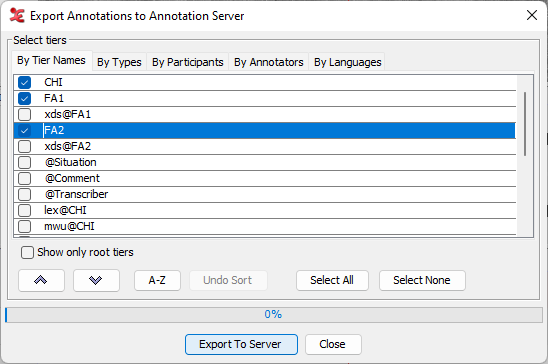The width and height of the screenshot is (548, 364).
Task: Click the tier list vertical scrollbar
Action: pos(525,124)
